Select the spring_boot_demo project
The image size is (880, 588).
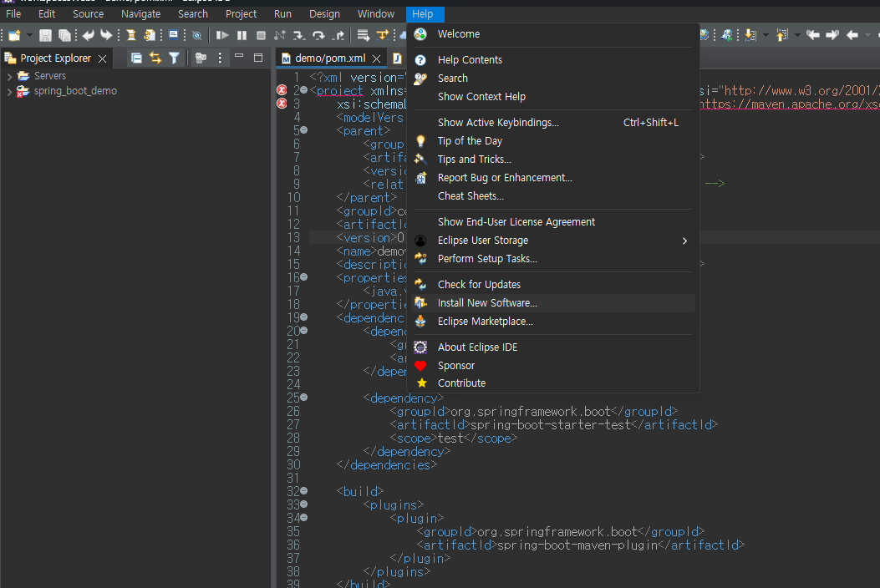click(75, 91)
